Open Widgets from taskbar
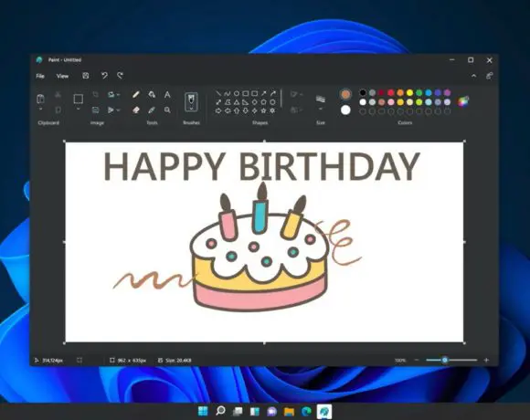 tap(255, 411)
